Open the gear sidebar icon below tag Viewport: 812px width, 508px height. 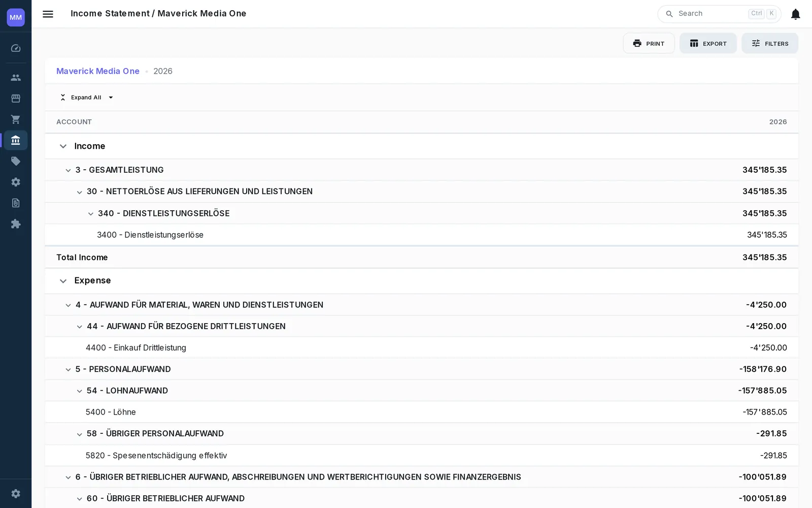pos(16,182)
